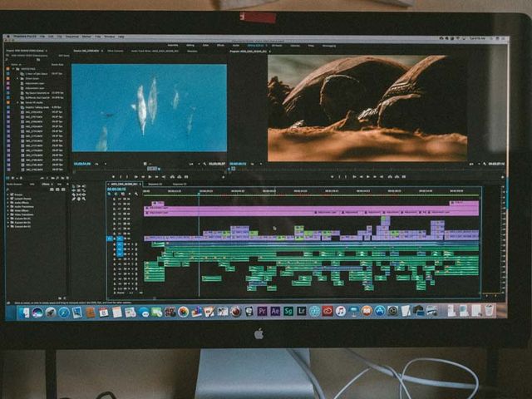This screenshot has height=399, width=532.
Task: Expand the Video Effects folder
Action: [10, 210]
